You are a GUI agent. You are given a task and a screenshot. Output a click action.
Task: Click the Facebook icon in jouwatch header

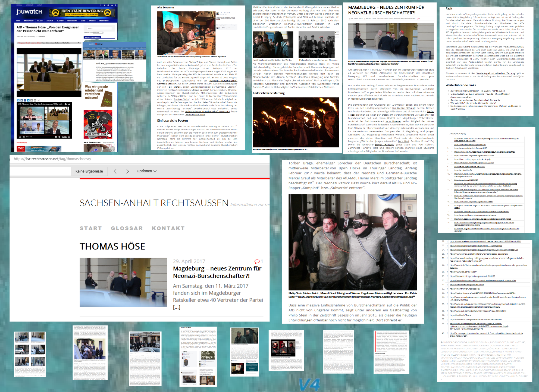point(101,5)
